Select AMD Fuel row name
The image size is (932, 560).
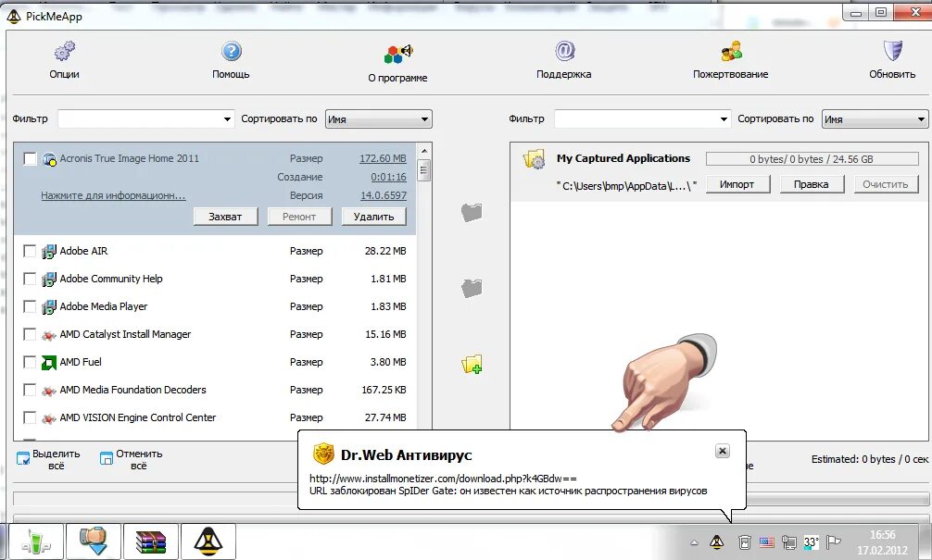pos(81,362)
